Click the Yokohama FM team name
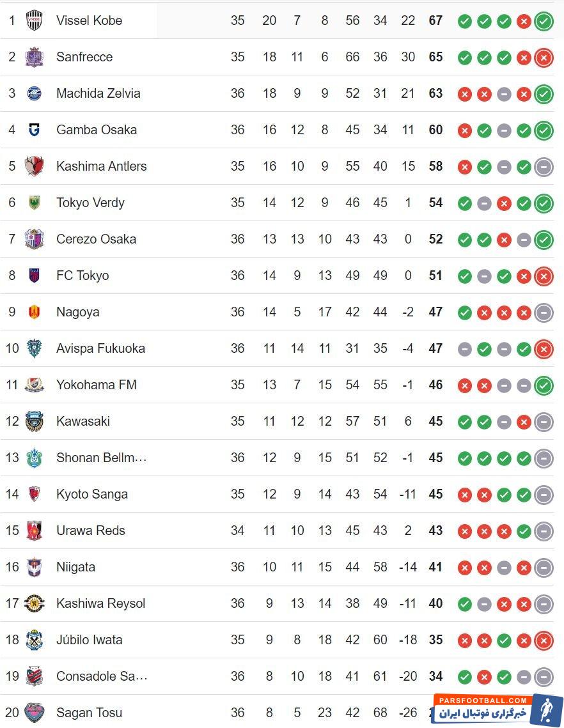The width and height of the screenshot is (564, 728). tap(96, 385)
